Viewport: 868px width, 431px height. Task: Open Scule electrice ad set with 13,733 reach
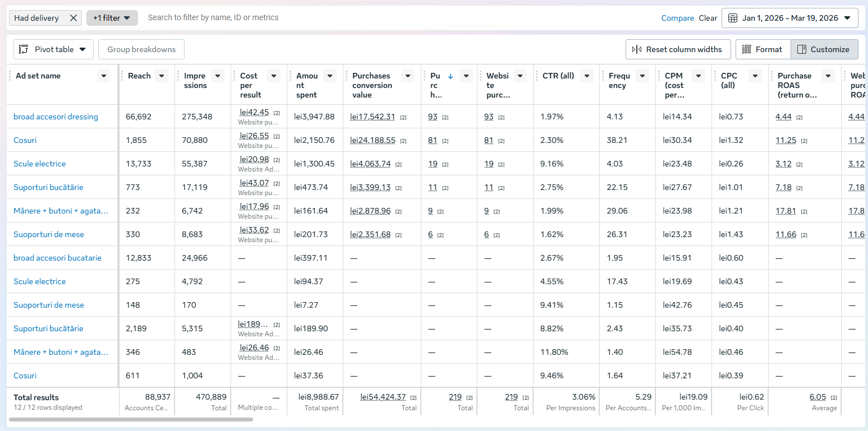[x=39, y=164]
